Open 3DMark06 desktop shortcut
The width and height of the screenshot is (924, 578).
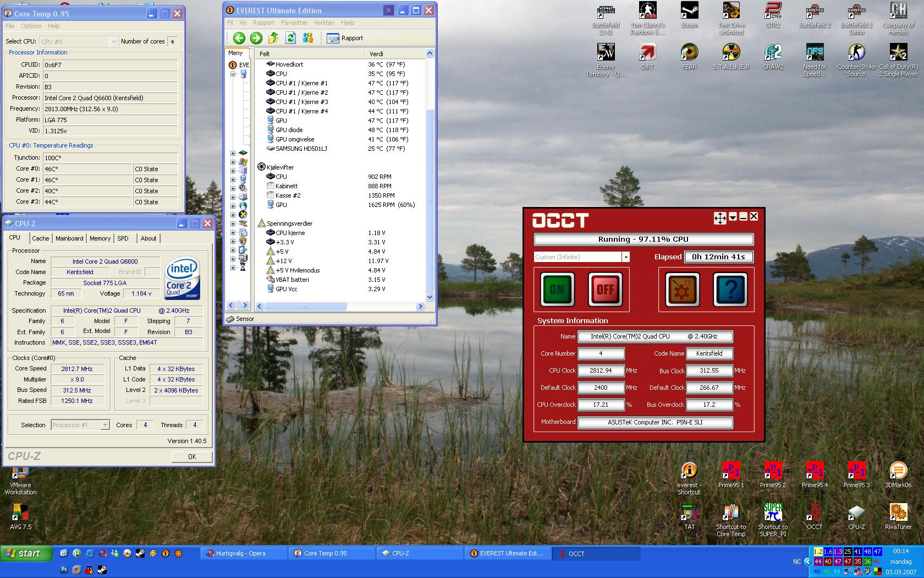898,475
